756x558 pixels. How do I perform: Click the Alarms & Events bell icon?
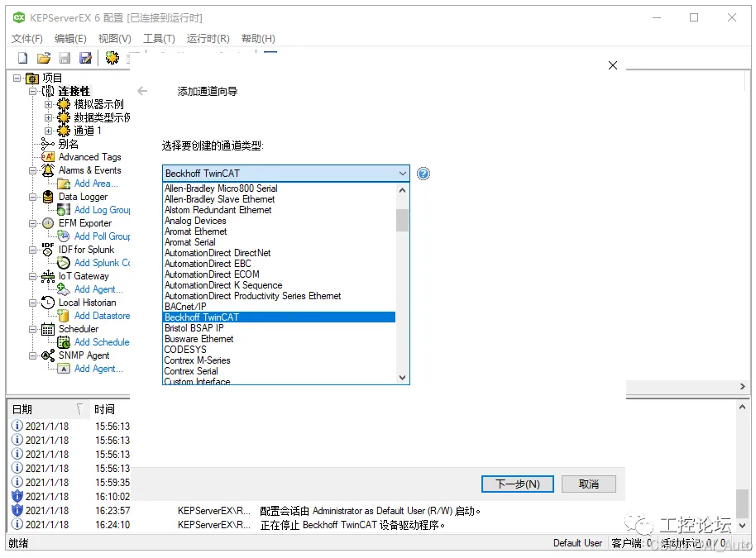(x=48, y=170)
